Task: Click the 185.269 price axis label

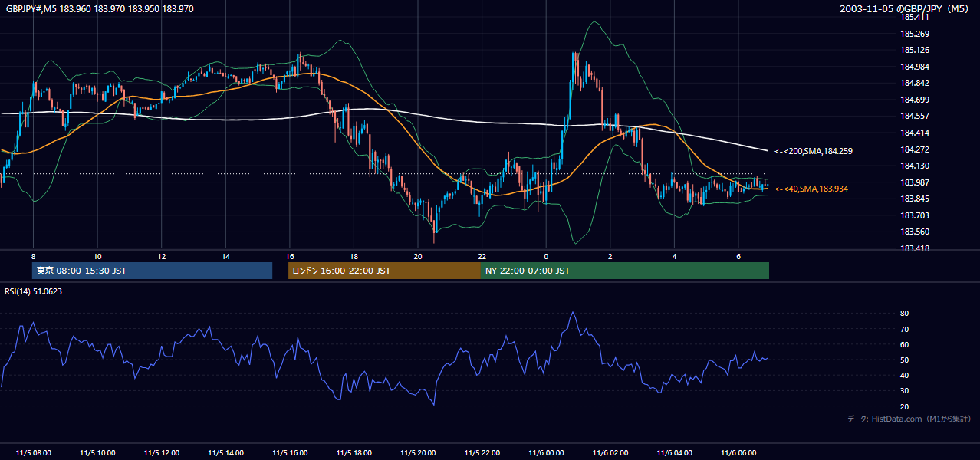Action: click(915, 34)
